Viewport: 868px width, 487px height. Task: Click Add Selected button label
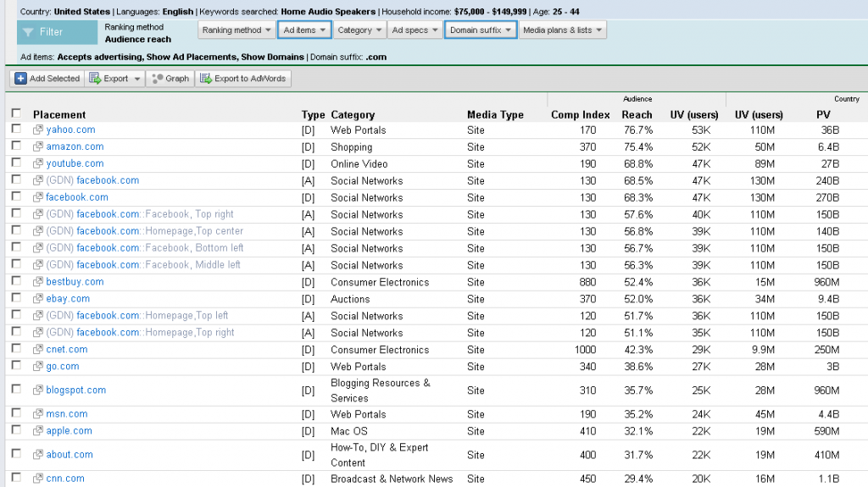[x=54, y=79]
